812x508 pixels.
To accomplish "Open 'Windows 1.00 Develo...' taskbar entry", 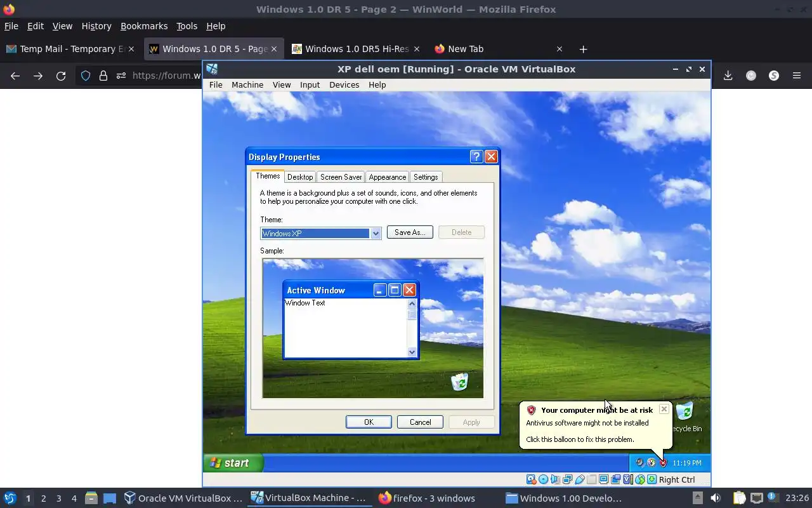I will tap(564, 498).
